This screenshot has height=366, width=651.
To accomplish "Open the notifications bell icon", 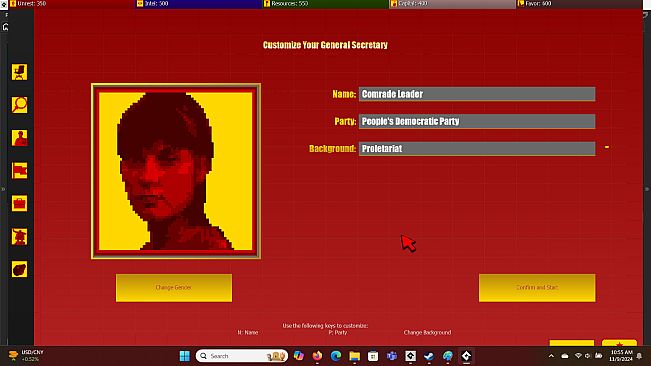I will 639,356.
